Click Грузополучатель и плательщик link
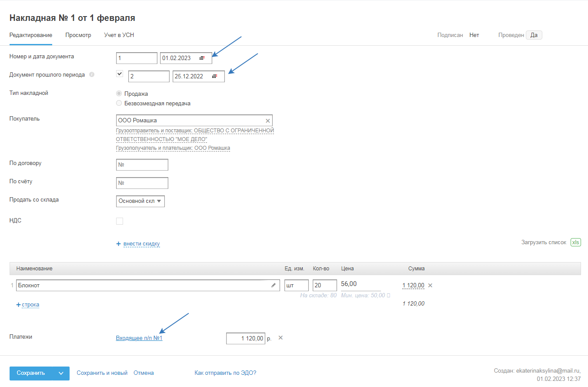 [173, 148]
